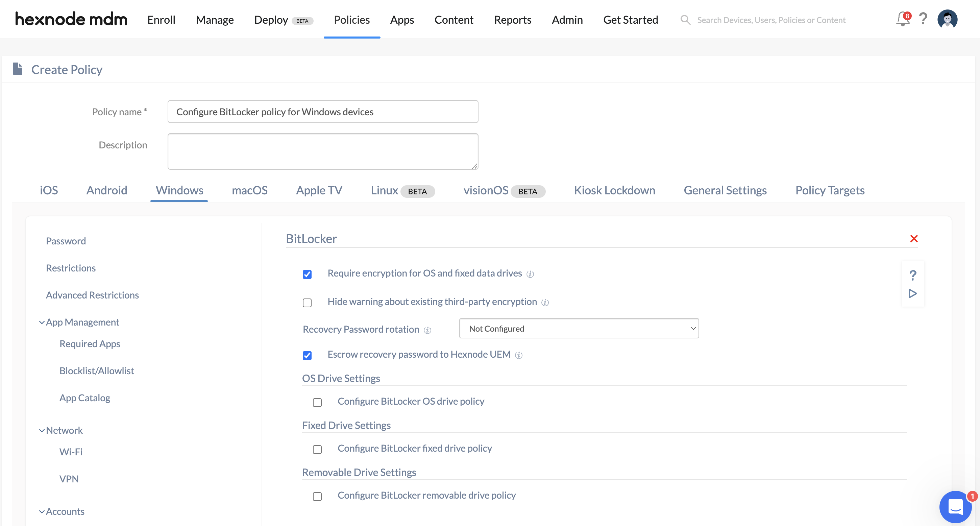Enable Configure BitLocker OS drive policy
Image resolution: width=980 pixels, height=526 pixels.
(x=317, y=402)
